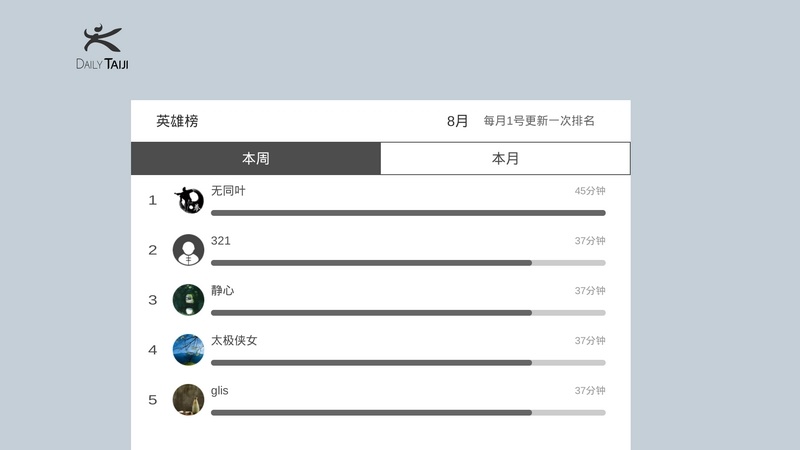Click the 英雄榜 leaderboard title
Image resolution: width=800 pixels, height=450 pixels.
coord(177,121)
